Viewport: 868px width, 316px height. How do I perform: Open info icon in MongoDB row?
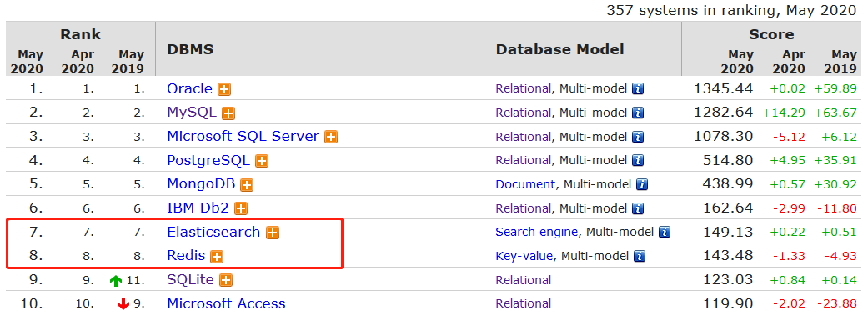641,184
